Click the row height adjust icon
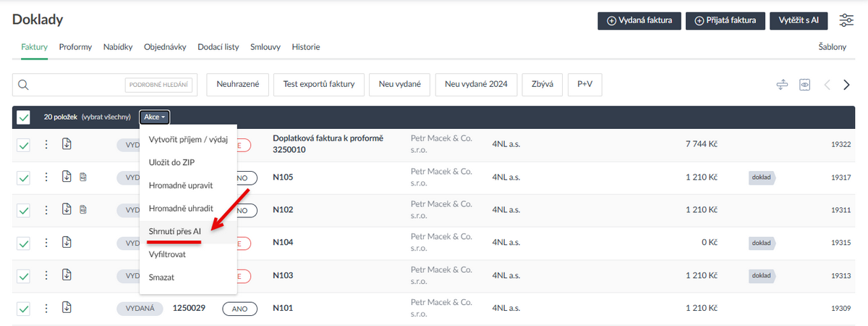The width and height of the screenshot is (868, 326). [781, 85]
